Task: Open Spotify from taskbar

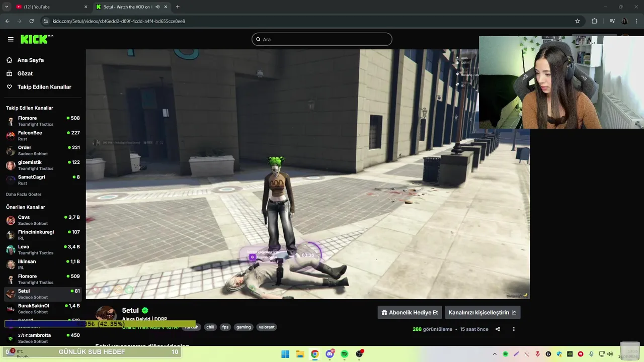Action: (344, 354)
